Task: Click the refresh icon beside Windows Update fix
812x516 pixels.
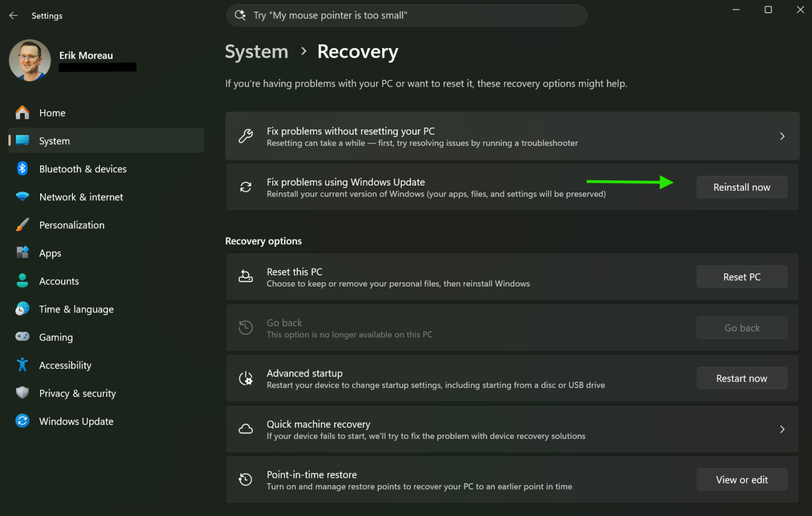Action: (x=246, y=187)
